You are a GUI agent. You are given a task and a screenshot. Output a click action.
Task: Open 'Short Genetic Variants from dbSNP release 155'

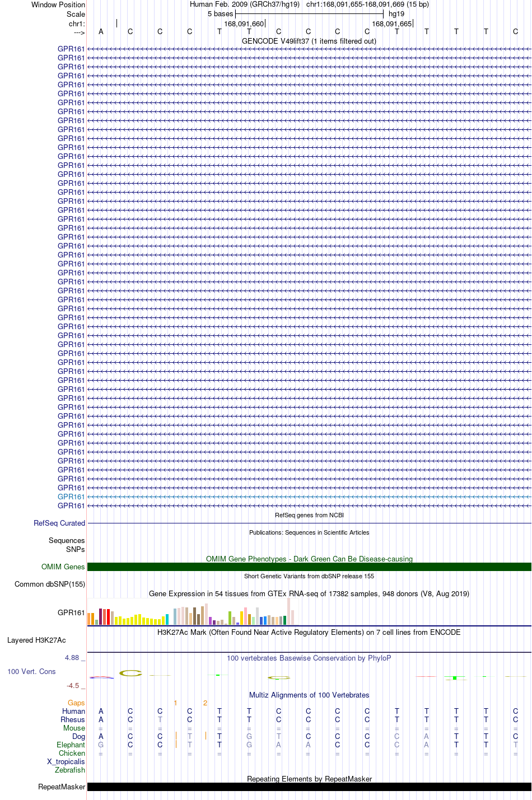click(309, 576)
